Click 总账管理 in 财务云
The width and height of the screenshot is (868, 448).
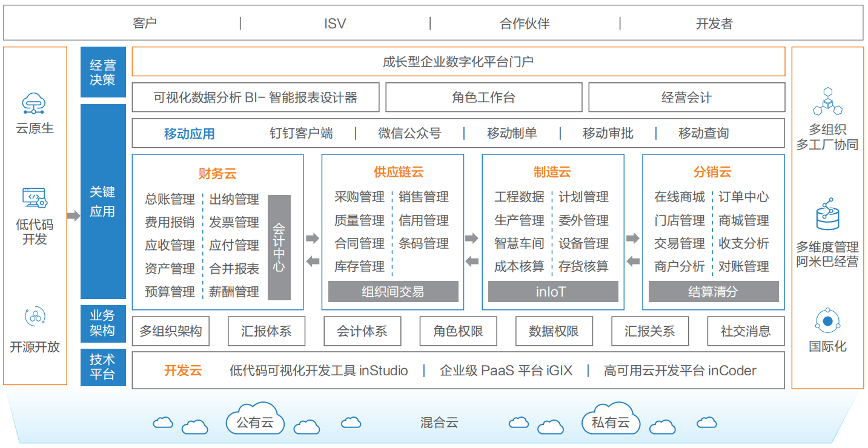pyautogui.click(x=170, y=199)
